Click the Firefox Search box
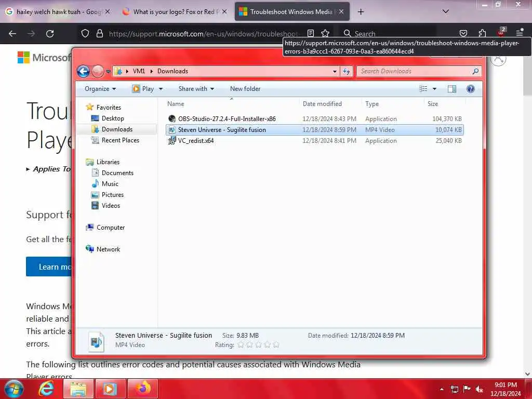Viewport: 532px width, 399px height. click(x=389, y=34)
